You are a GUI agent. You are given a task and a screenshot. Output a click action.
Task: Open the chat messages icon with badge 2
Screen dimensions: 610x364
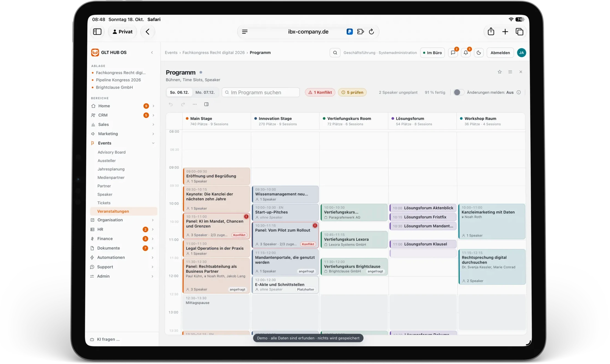point(453,53)
